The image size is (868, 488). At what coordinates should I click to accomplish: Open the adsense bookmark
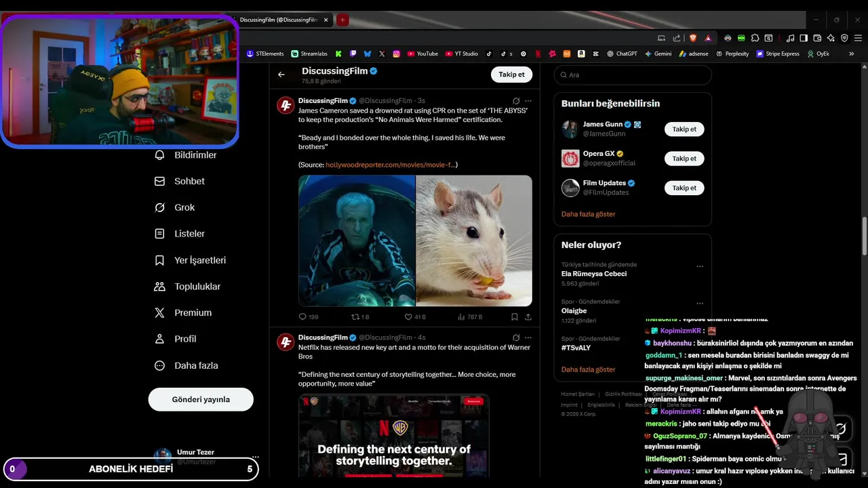pyautogui.click(x=694, y=54)
